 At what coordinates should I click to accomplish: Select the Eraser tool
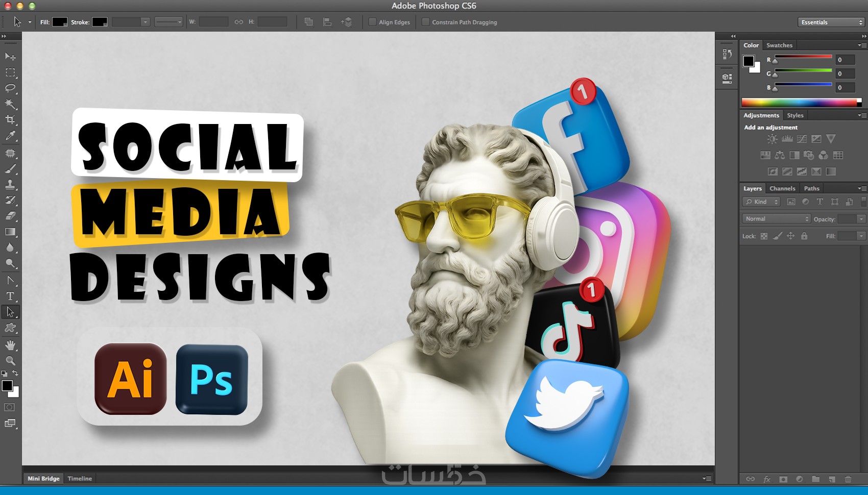(10, 216)
